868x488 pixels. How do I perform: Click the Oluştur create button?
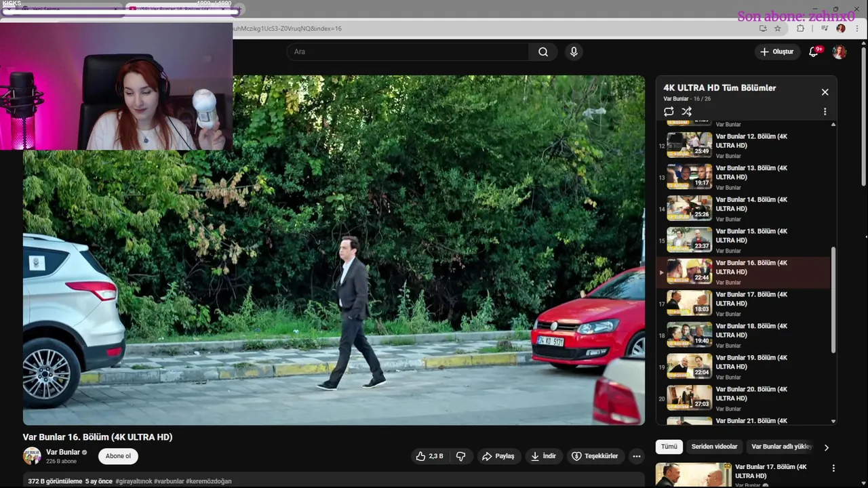(x=776, y=52)
